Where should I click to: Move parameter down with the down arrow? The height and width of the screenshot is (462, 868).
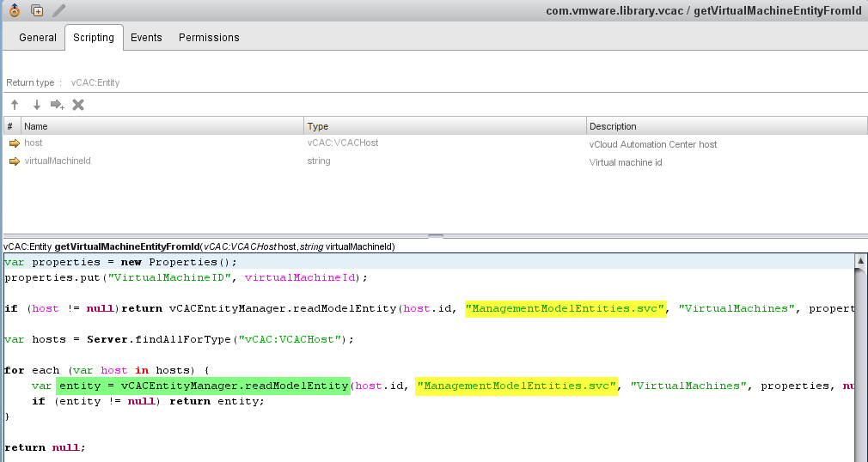(36, 105)
